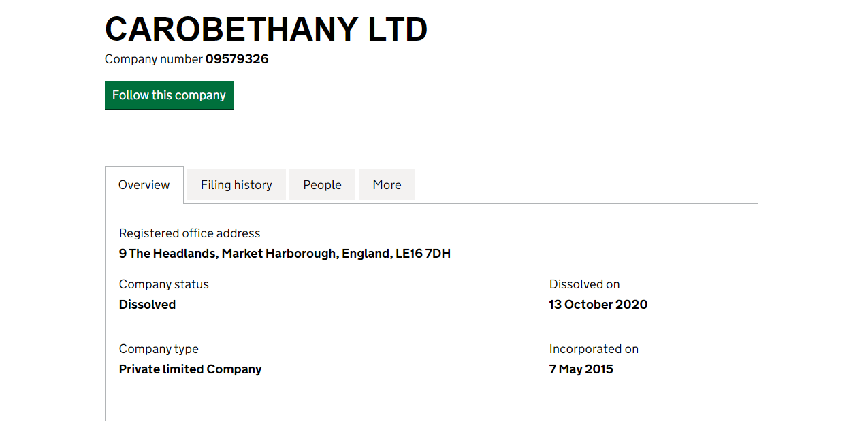Click '9 The Headlands' street text
The image size is (868, 421).
[x=168, y=254]
